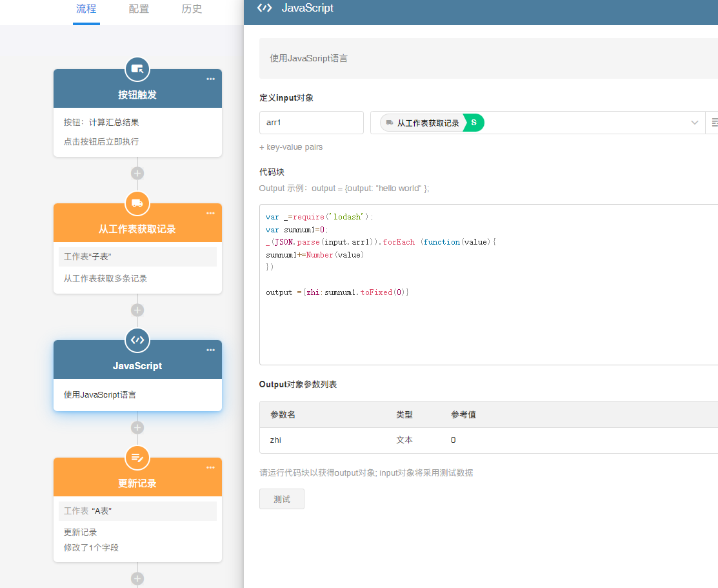Click the edit icon on 更新记录 node
This screenshot has width=718, height=588.
(137, 458)
